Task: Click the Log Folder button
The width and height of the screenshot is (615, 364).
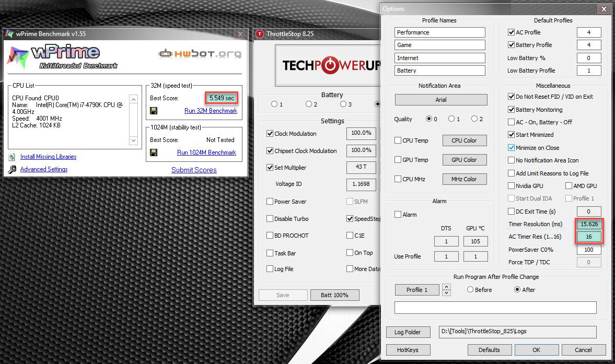Action: tap(408, 332)
